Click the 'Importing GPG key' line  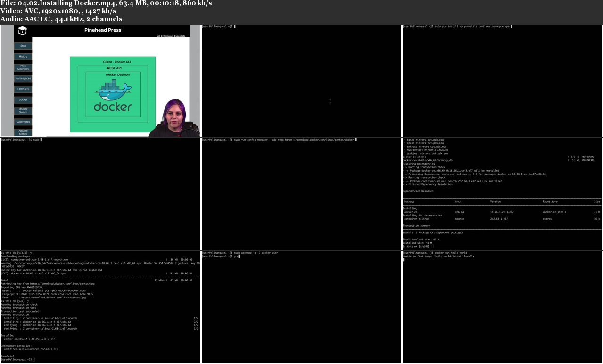[x=22, y=287]
